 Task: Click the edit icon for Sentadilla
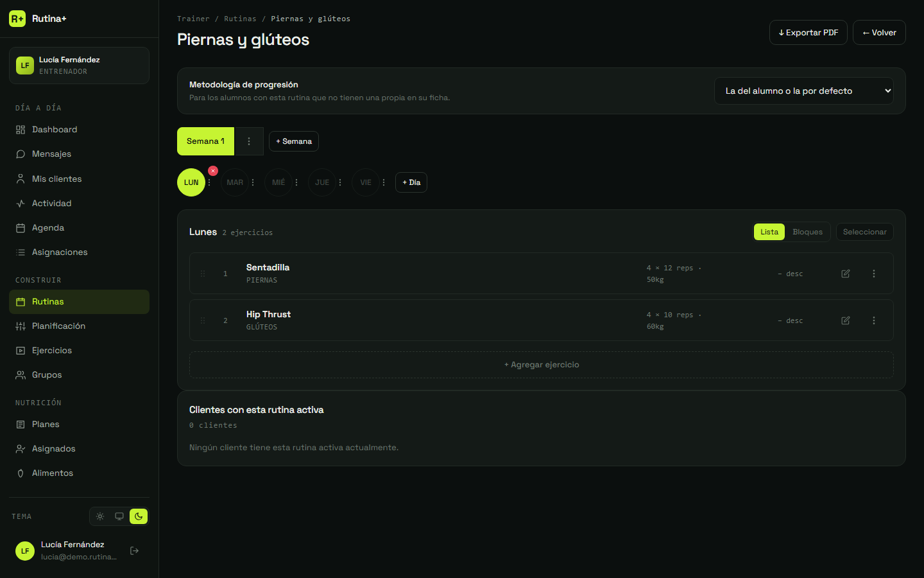(846, 274)
